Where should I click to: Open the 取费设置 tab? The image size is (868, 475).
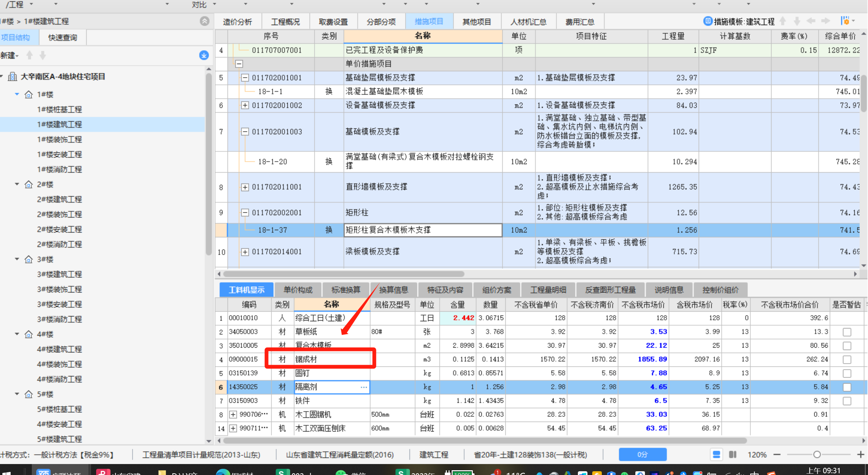(x=333, y=22)
